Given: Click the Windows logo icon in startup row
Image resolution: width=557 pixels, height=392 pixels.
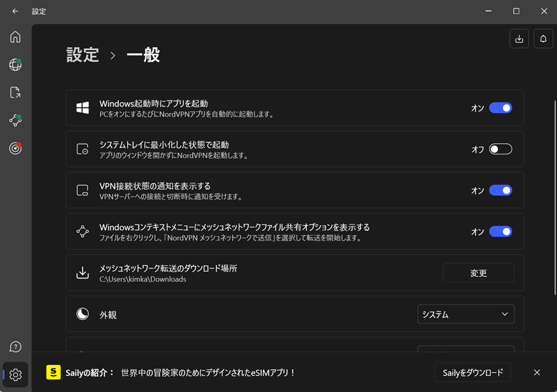Looking at the screenshot, I should point(83,108).
